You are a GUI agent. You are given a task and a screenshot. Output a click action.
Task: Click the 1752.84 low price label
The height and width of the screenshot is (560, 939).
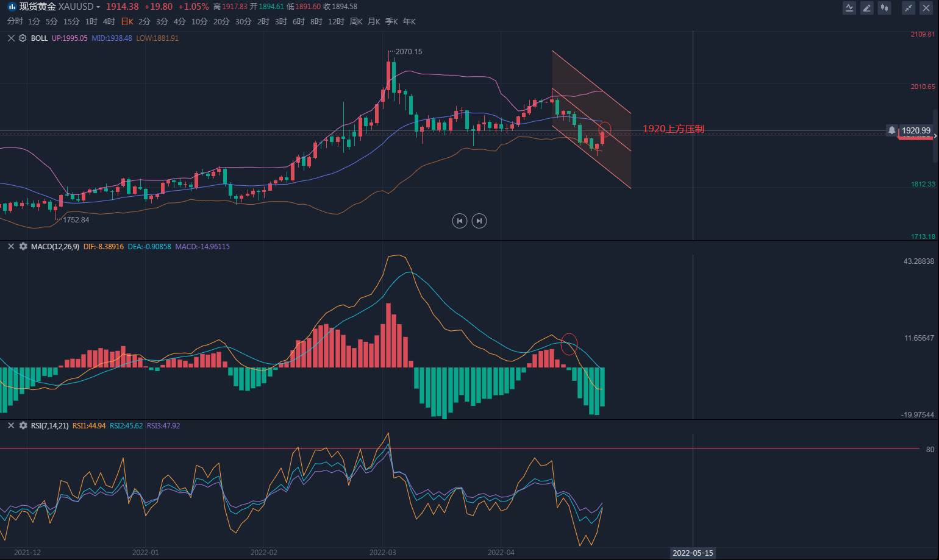tap(76, 220)
